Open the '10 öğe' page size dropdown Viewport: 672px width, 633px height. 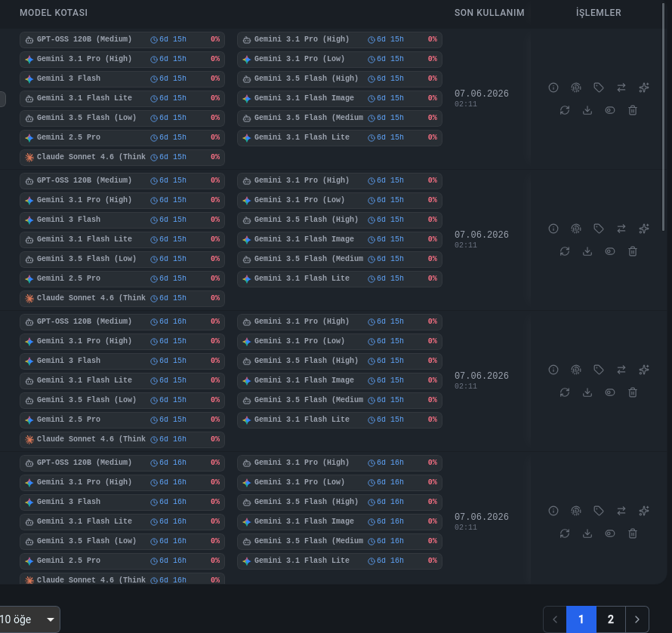click(28, 619)
